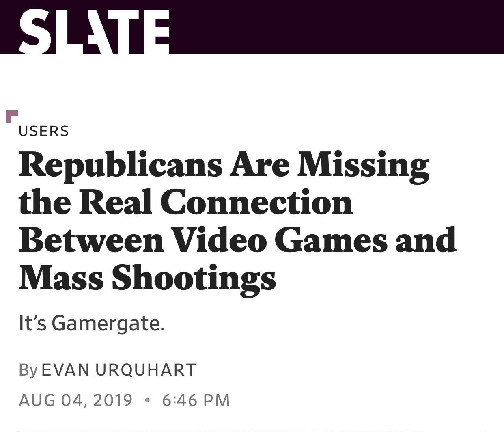
Task: Click "Between Video Games and" headline line
Action: (237, 240)
